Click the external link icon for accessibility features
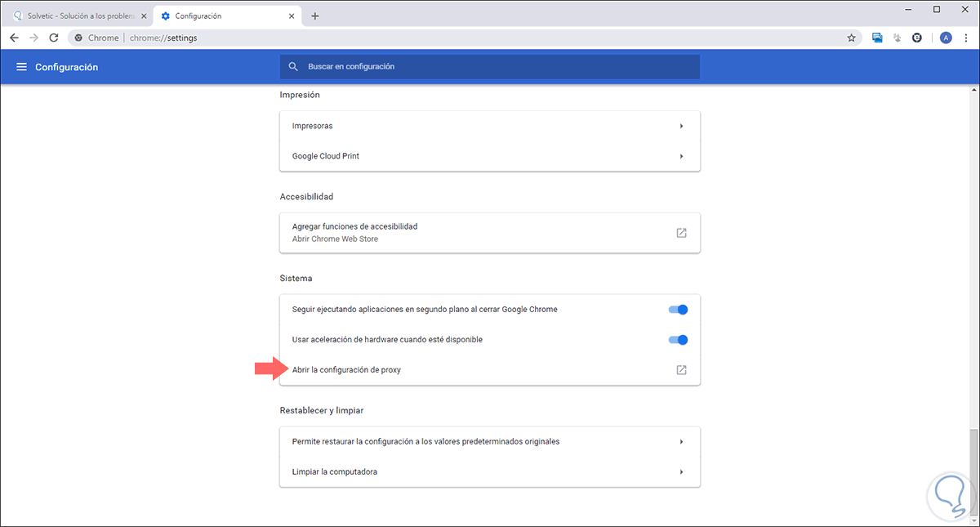Screen dimensions: 980x527 tap(681, 233)
